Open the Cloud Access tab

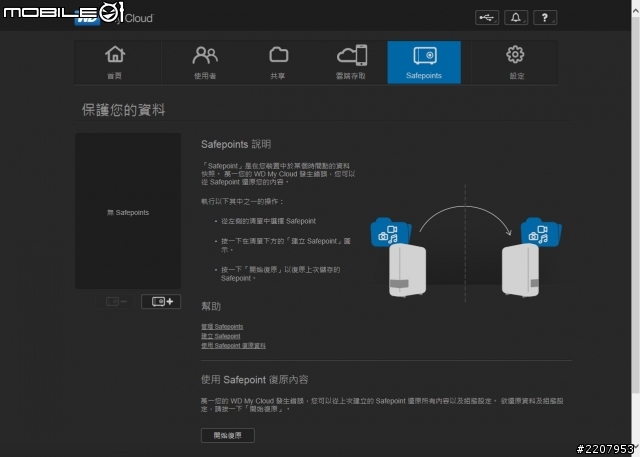pos(351,62)
